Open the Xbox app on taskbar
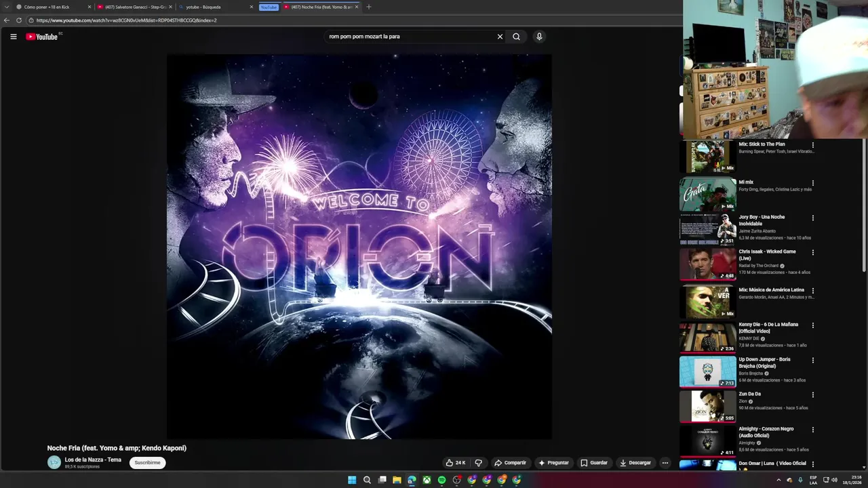This screenshot has height=488, width=868. point(427,480)
